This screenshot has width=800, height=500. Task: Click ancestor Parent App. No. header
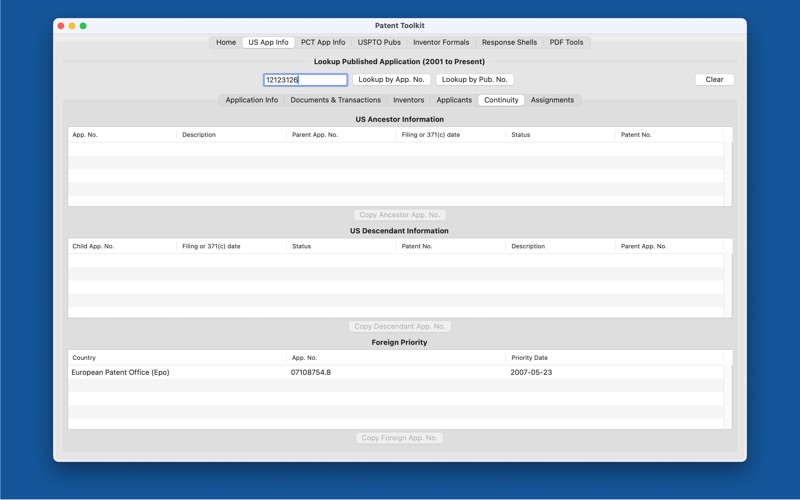(341, 135)
